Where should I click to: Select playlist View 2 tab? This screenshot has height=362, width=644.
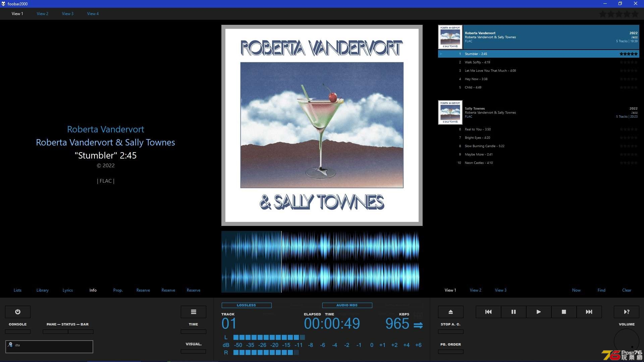[x=476, y=290]
